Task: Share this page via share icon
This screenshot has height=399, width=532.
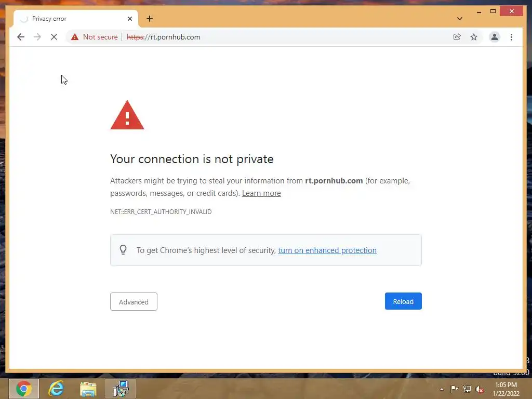Action: tap(457, 37)
